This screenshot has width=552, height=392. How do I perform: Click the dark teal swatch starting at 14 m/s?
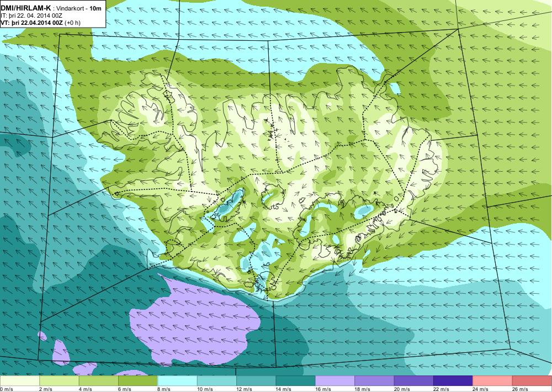[296, 381]
